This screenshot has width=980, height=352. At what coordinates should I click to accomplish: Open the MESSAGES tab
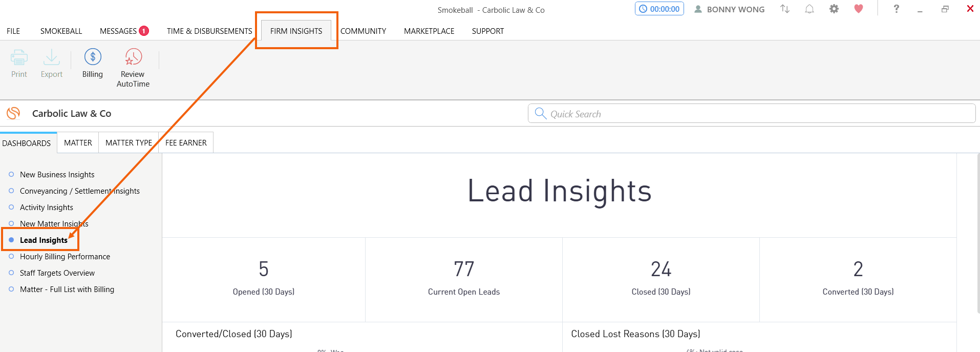click(118, 31)
